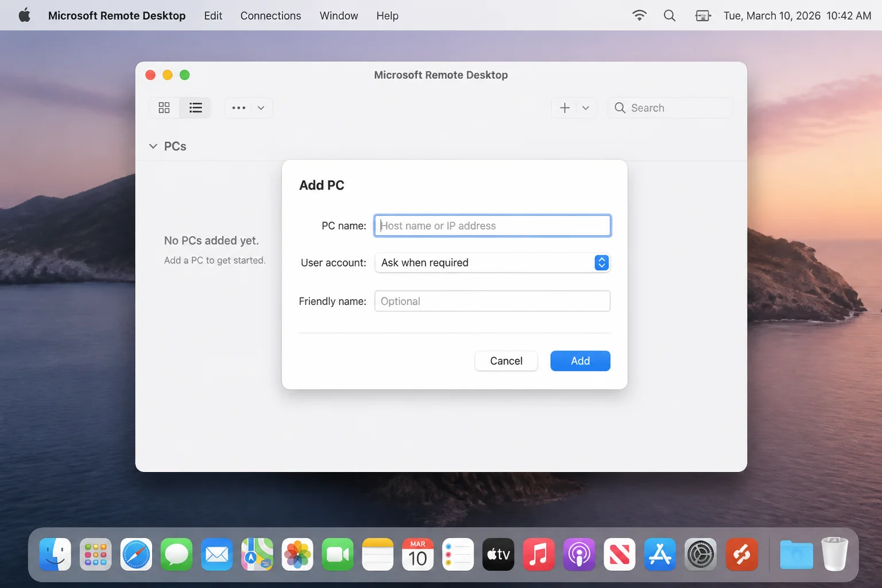Open the ellipsis more options button
The height and width of the screenshot is (588, 882).
pyautogui.click(x=239, y=108)
